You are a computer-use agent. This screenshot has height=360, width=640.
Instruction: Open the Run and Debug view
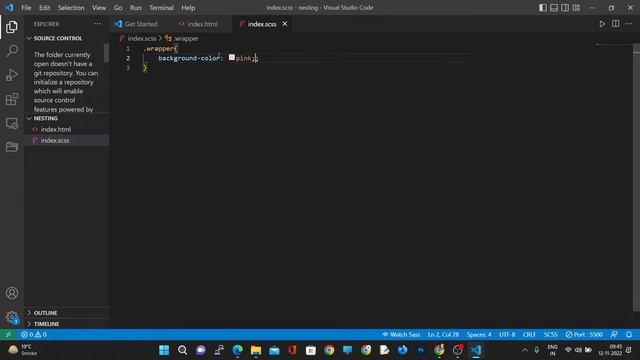tap(12, 75)
